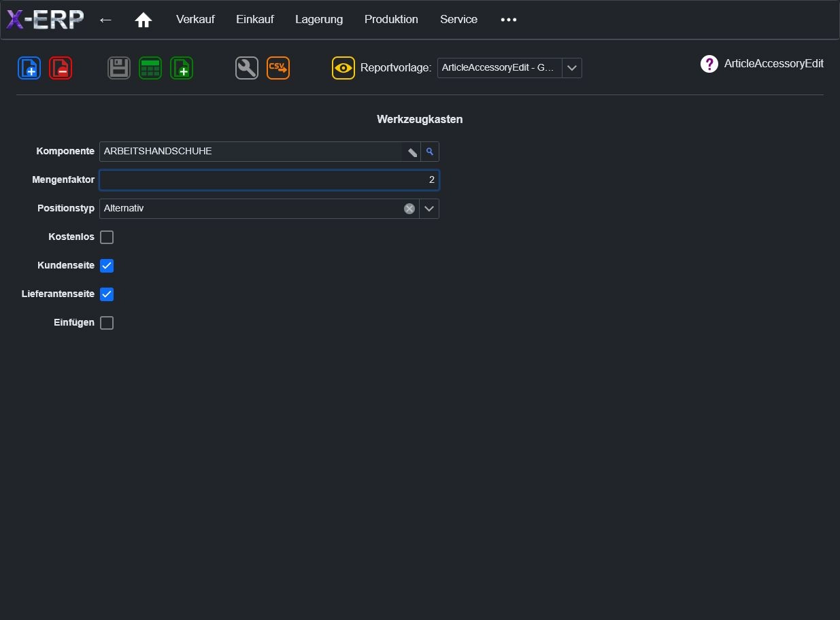Save using the floppy disk icon
840x620 pixels.
point(119,68)
